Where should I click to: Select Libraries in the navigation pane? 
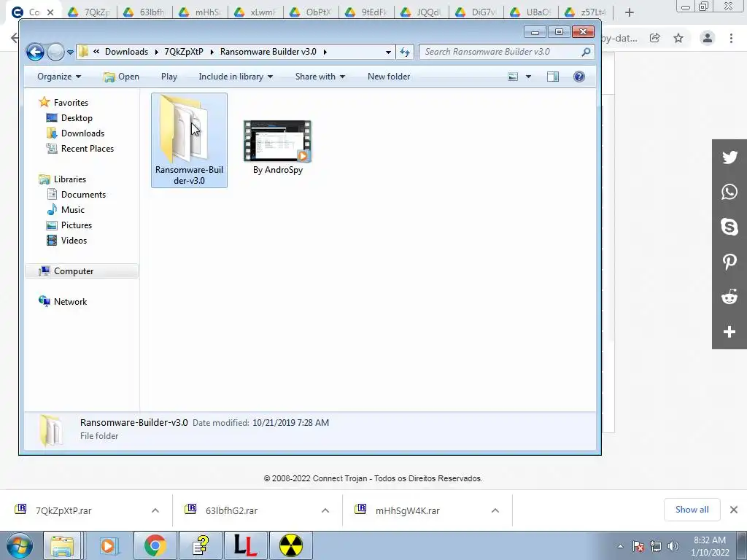tap(69, 179)
